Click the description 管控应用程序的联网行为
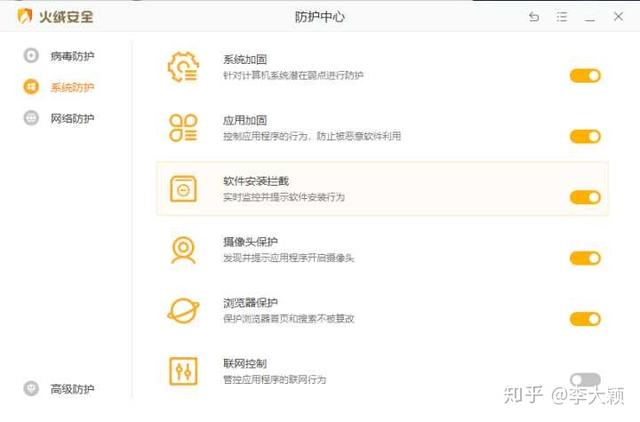Screen dimensions: 640x422 pos(274,380)
